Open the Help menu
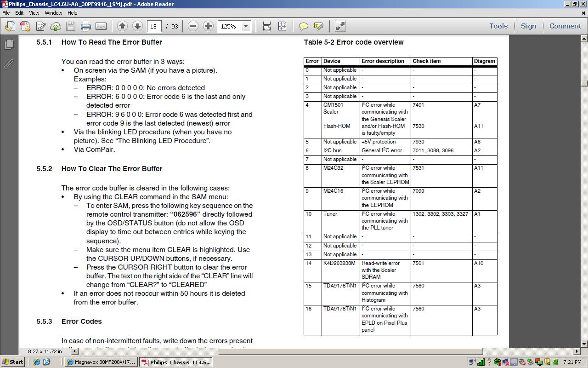 73,13
